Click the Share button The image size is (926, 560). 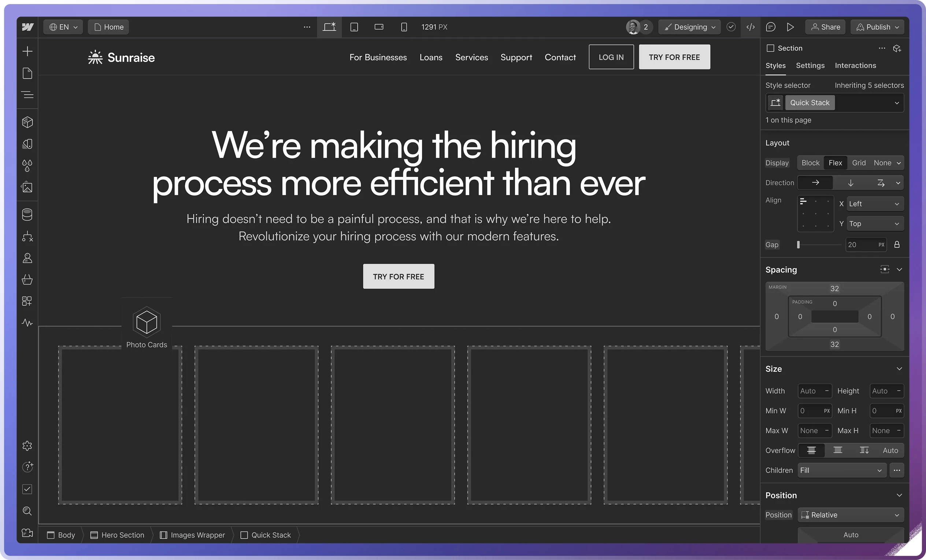(825, 27)
